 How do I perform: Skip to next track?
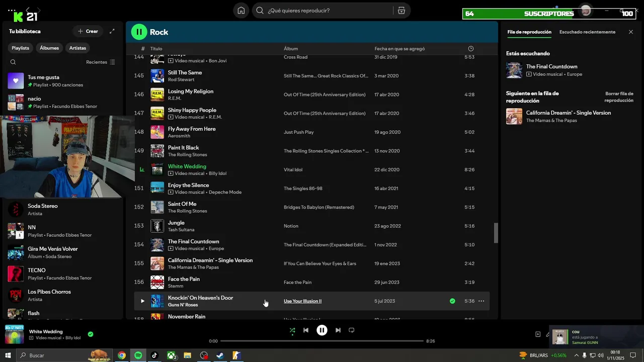tap(338, 330)
